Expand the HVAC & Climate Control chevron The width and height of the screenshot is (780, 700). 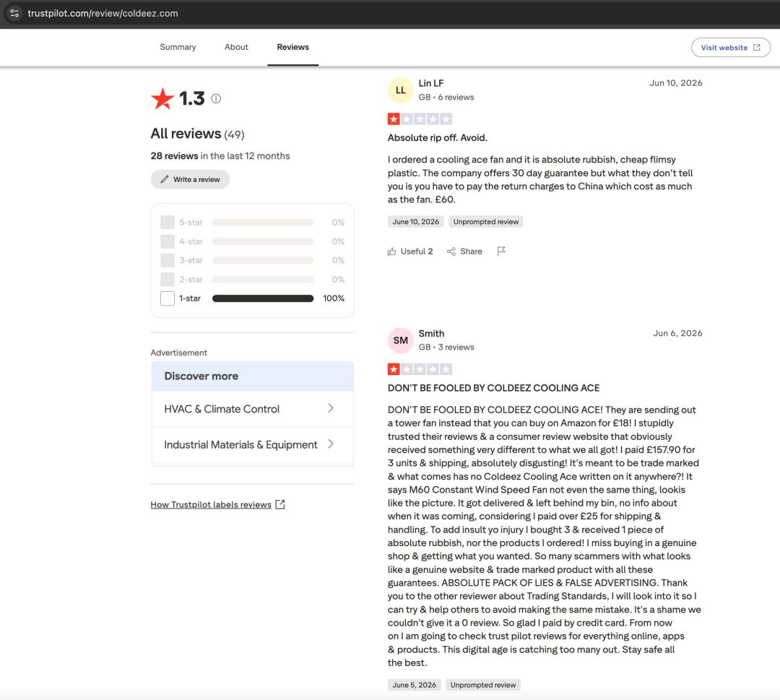[331, 408]
